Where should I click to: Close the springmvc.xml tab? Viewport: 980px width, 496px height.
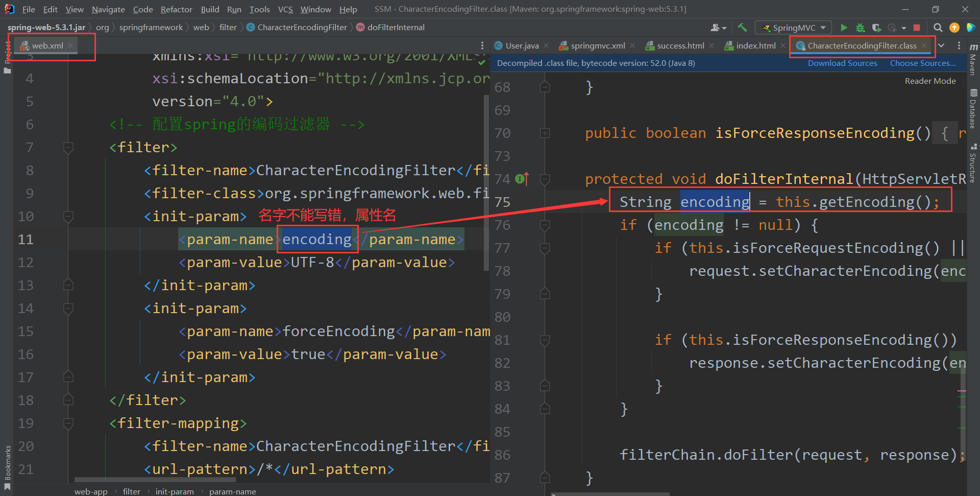pyautogui.click(x=632, y=45)
